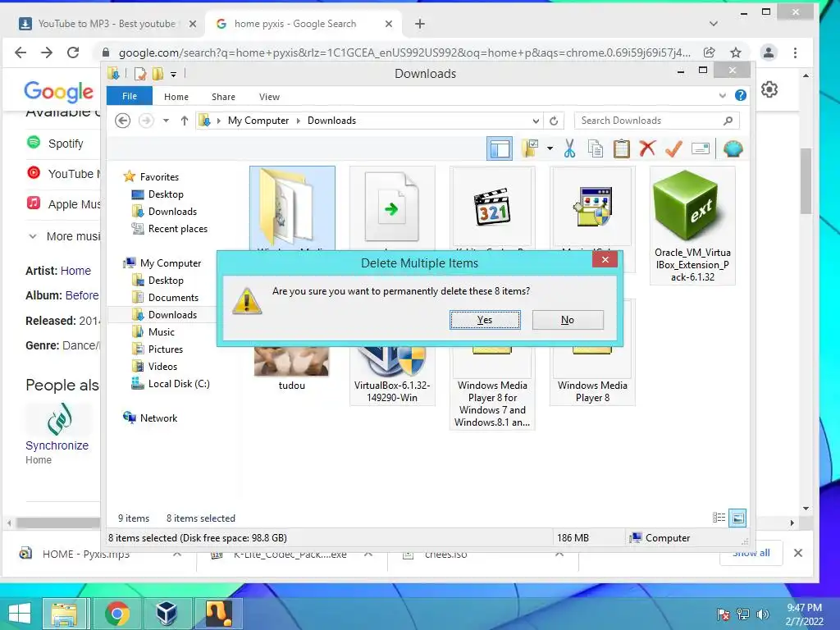Open the Home ribbon tab
The image size is (840, 630).
pos(176,97)
